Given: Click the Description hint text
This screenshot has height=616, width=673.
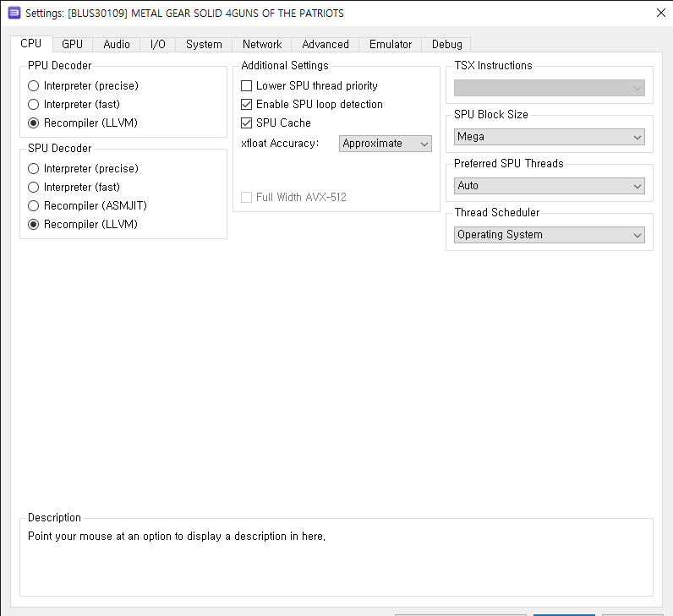Looking at the screenshot, I should click(x=177, y=537).
